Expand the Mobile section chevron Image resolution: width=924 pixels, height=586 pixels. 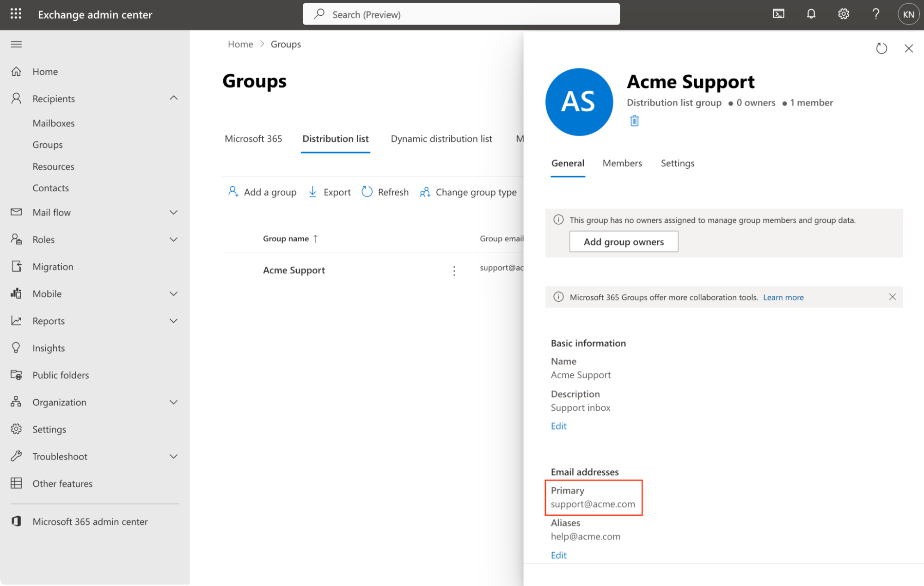tap(173, 293)
